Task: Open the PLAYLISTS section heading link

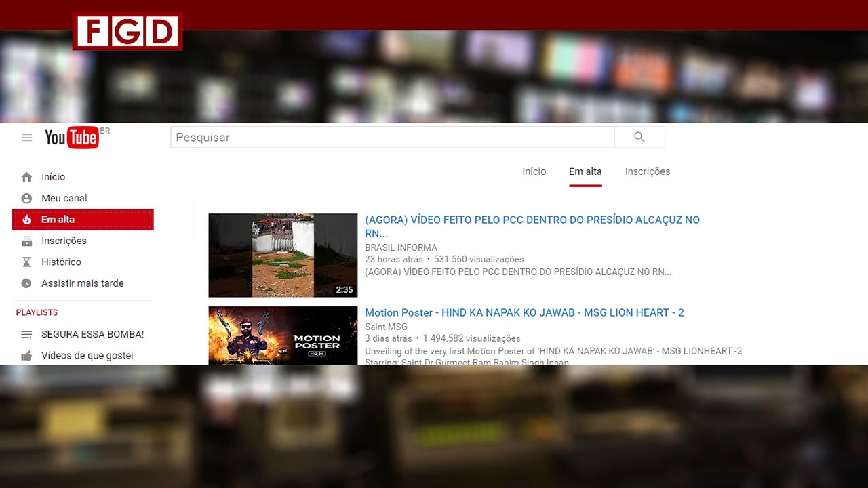Action: click(x=37, y=312)
